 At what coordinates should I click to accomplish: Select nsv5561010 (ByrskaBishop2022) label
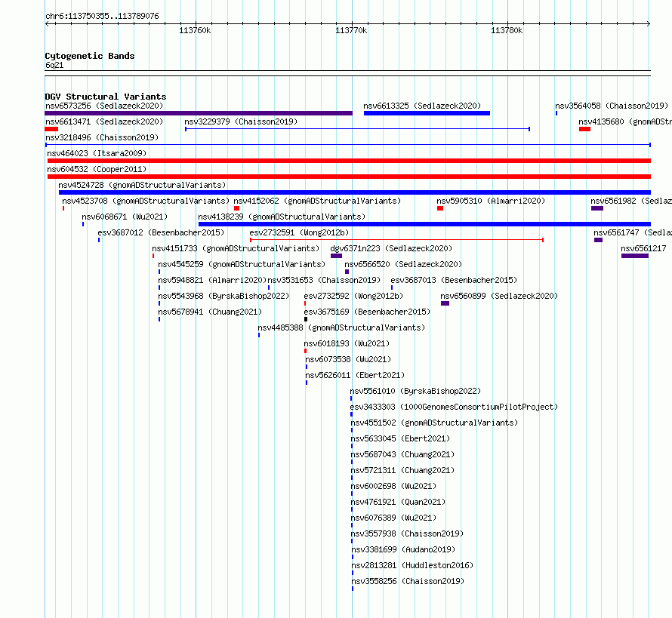415,391
